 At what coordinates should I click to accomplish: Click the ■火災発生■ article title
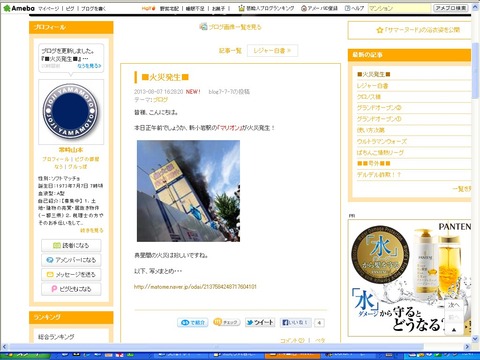(x=165, y=77)
